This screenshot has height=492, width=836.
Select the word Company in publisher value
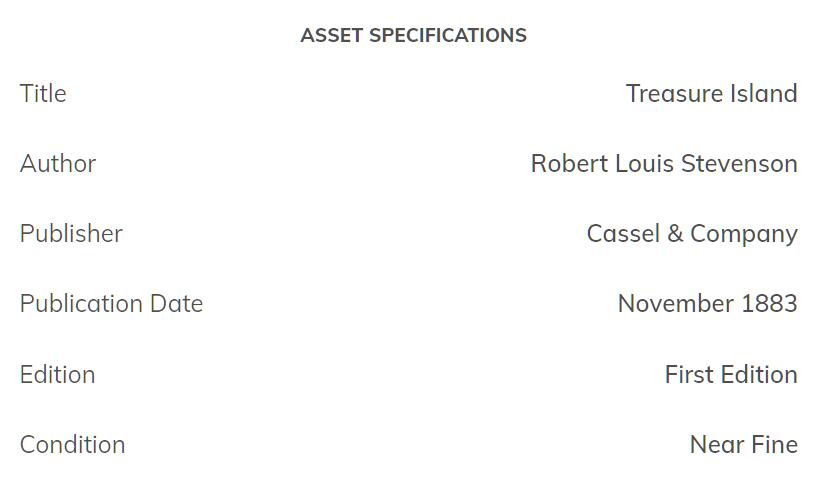[x=744, y=234]
